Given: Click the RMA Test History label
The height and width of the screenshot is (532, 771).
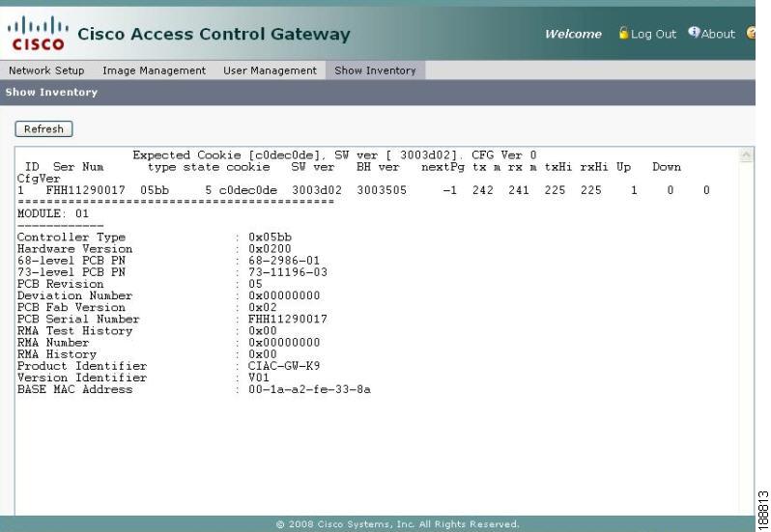Looking at the screenshot, I should 74,331.
